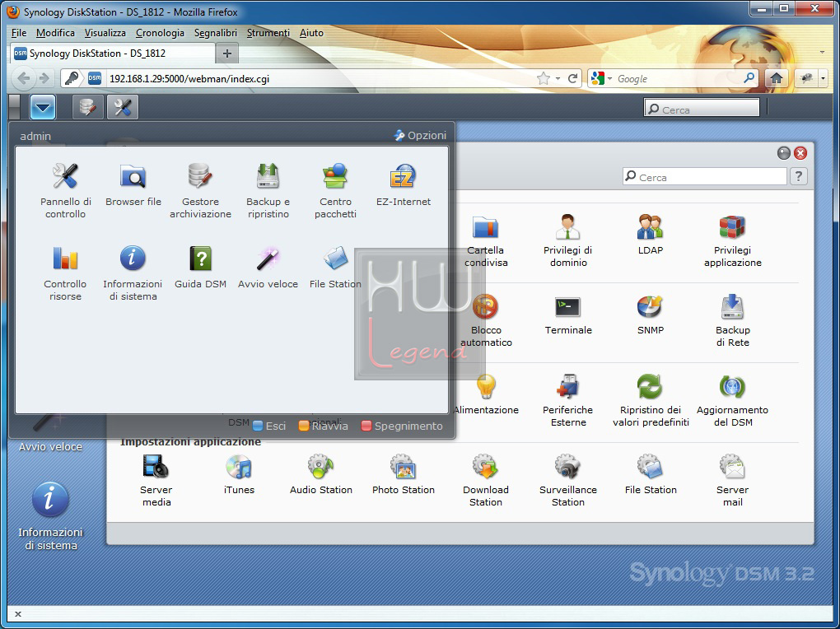
Task: Open Privilegi applicazione
Action: click(x=732, y=240)
